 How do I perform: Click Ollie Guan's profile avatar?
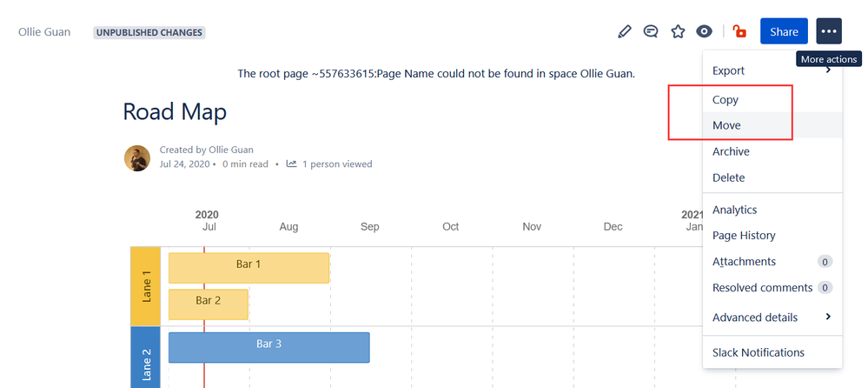tap(137, 158)
